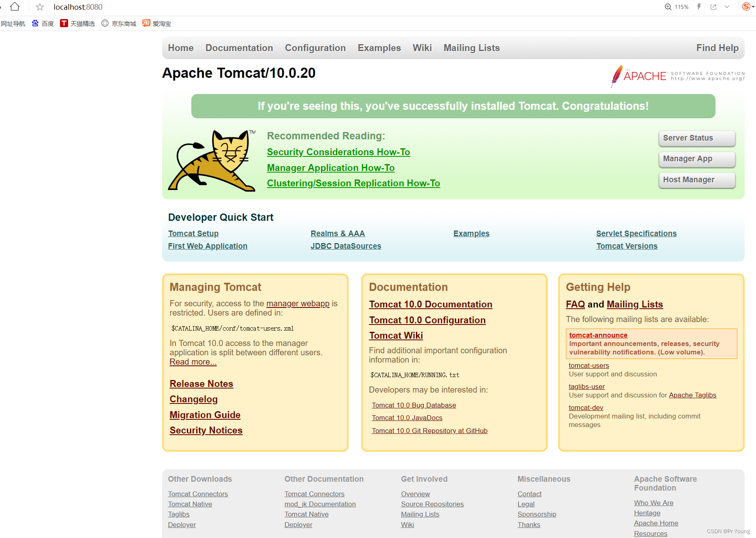Open Release Notes link
This screenshot has height=538, width=756.
coord(201,384)
